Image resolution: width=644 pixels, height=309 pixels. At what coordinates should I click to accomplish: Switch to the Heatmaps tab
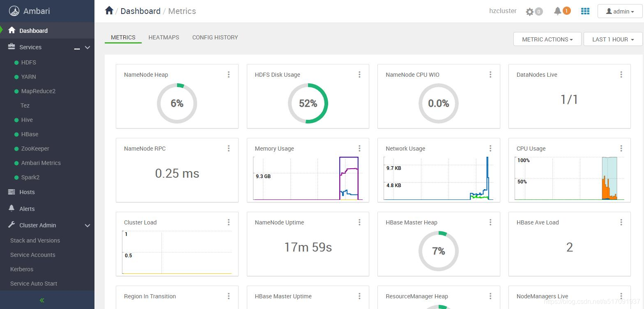164,37
